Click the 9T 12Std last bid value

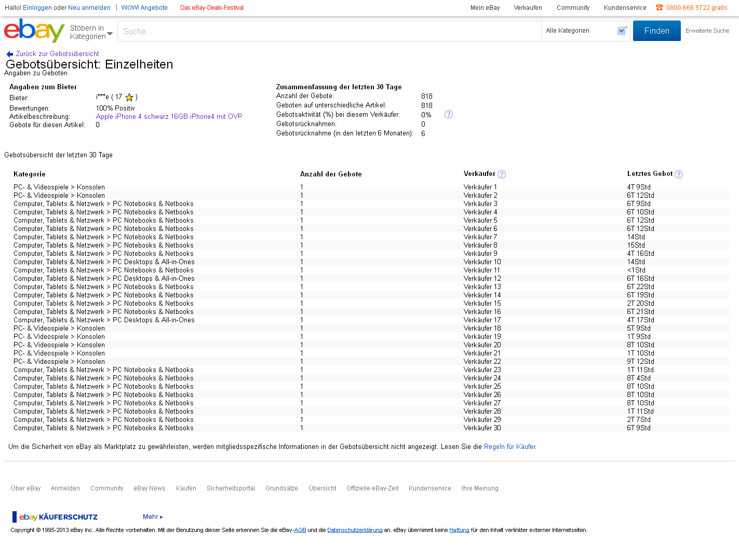(x=640, y=362)
